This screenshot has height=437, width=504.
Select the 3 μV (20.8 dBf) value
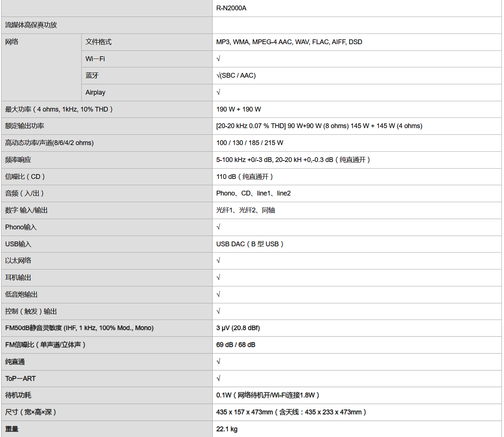point(238,328)
